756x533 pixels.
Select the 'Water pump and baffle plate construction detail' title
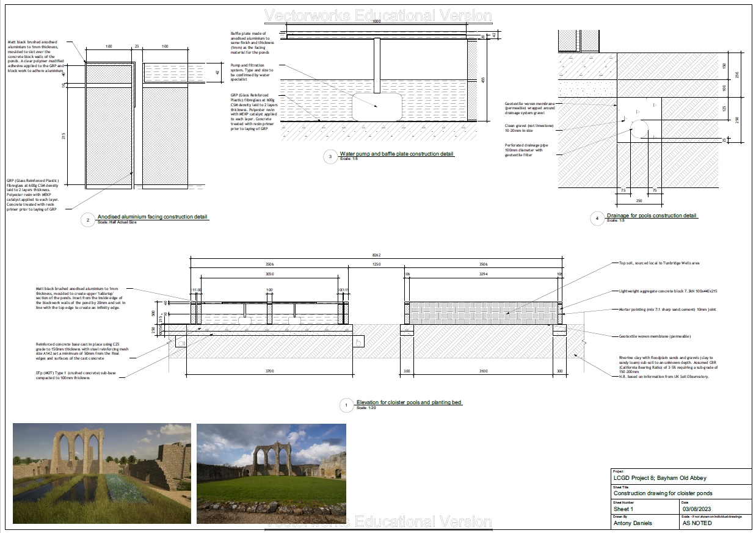[396, 154]
